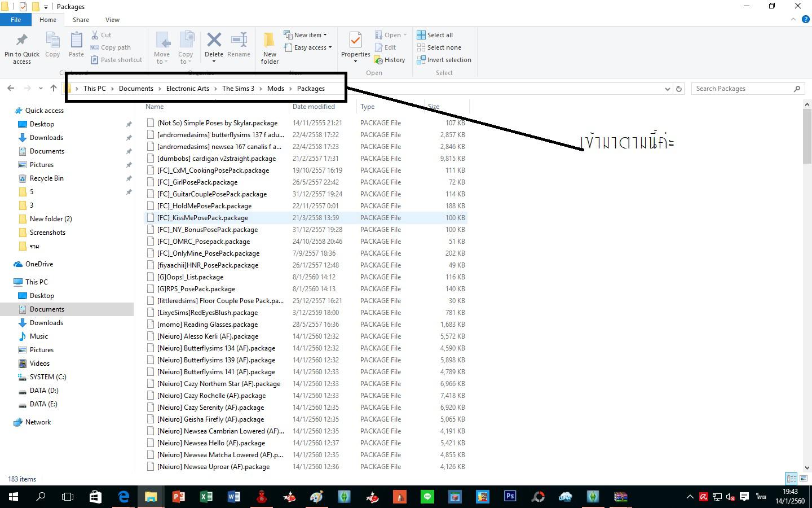Open Excel from taskbar
Image resolution: width=812 pixels, height=508 pixels.
click(x=206, y=497)
